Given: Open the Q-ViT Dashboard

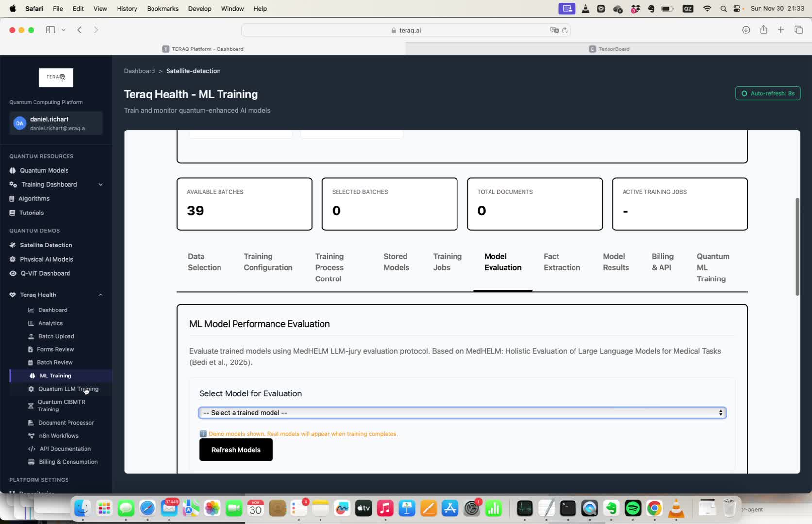Looking at the screenshot, I should 45,273.
